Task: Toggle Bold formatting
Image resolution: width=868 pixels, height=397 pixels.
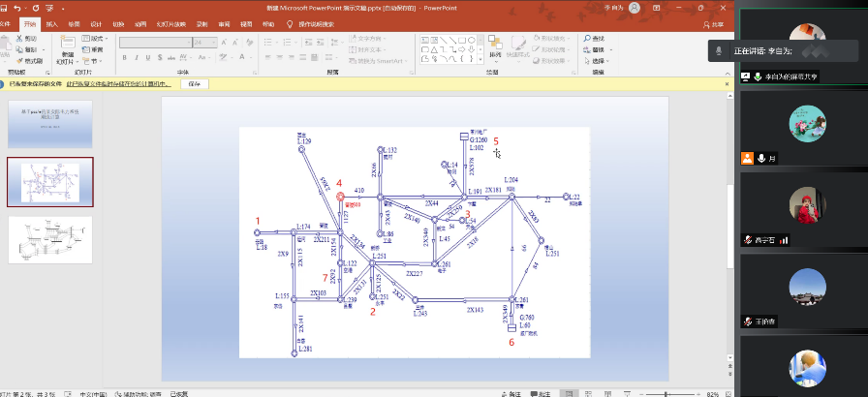Action: (124, 57)
